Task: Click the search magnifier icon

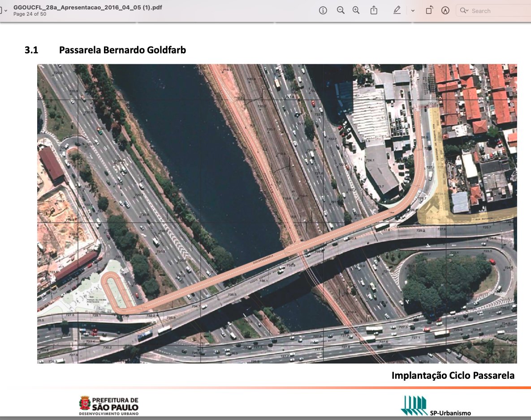Action: click(x=464, y=11)
